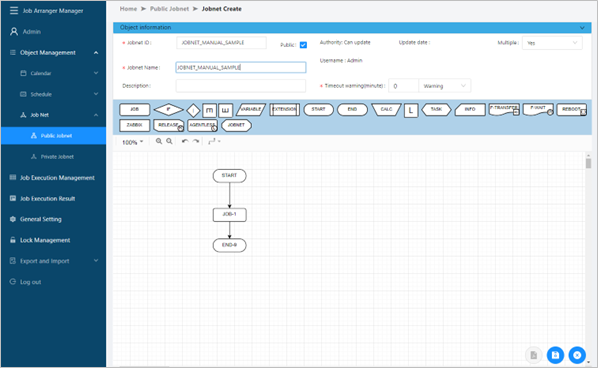Select the TASK shape
Image resolution: width=598 pixels, height=368 pixels.
coord(436,109)
